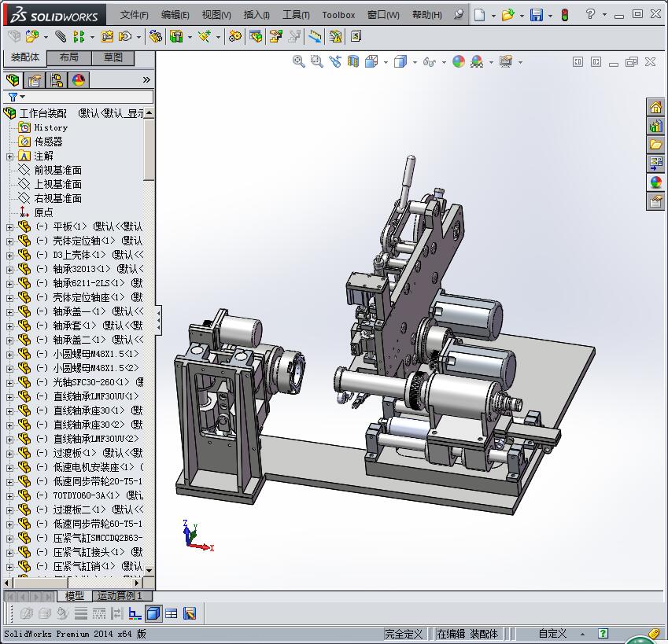
Task: Open the 工具(T) menu
Action: (x=296, y=15)
